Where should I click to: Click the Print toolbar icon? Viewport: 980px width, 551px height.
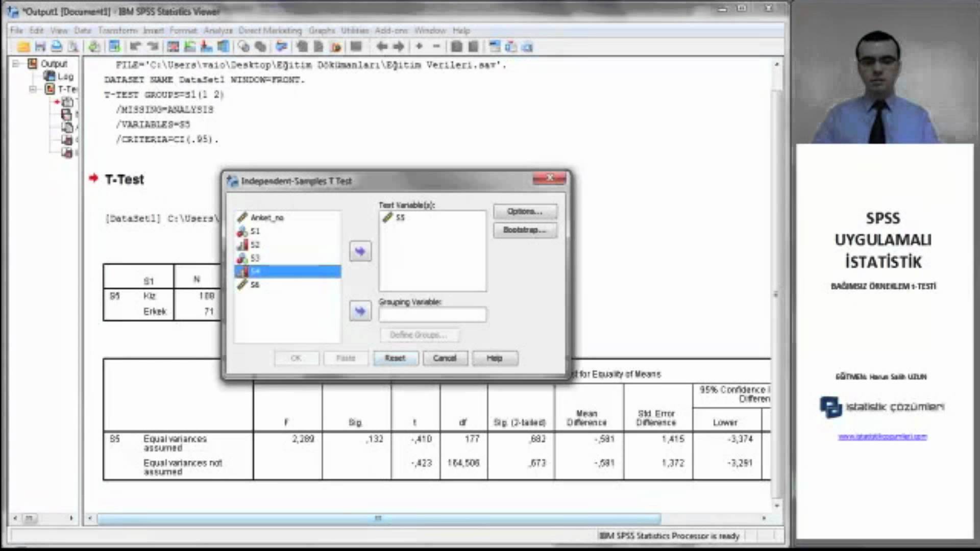(57, 47)
